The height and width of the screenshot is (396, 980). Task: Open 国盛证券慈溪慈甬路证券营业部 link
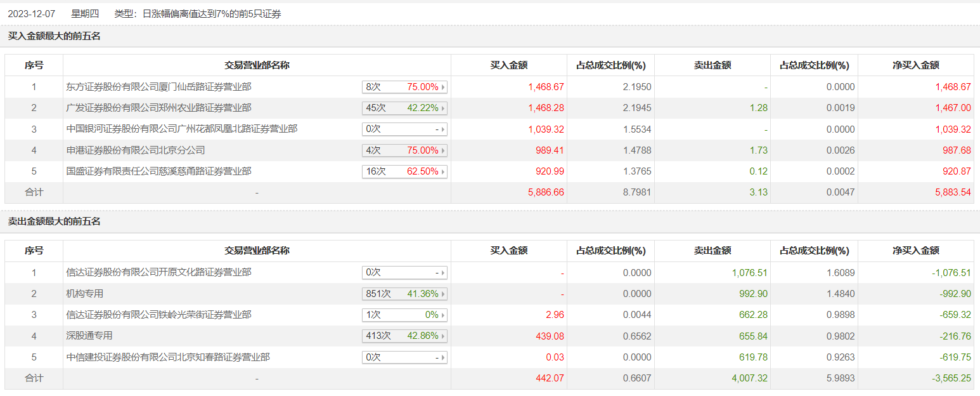click(158, 171)
